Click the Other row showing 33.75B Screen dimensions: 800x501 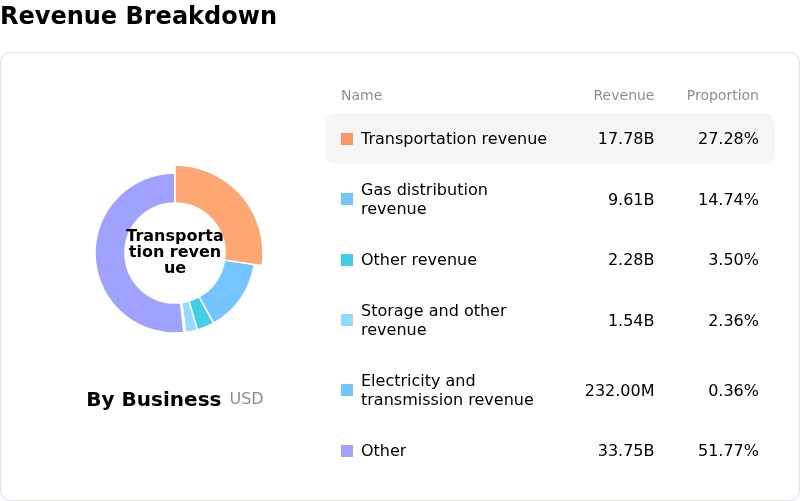[550, 450]
